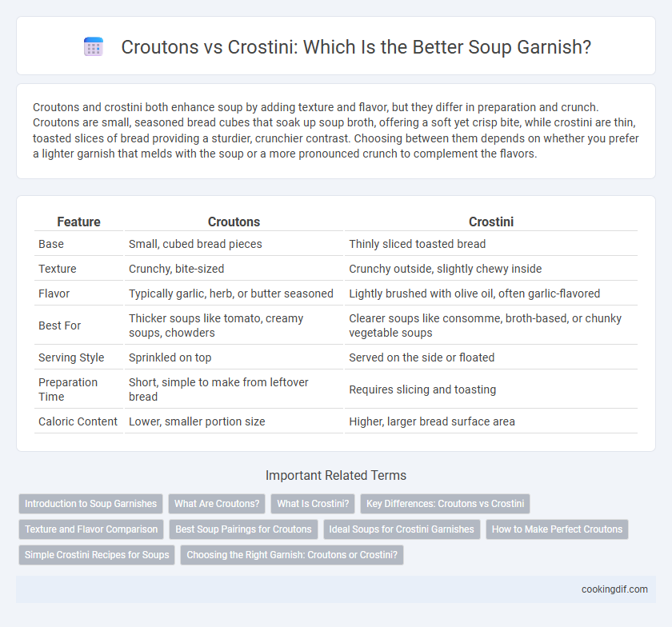Open the What Are Croutons? tag
This screenshot has height=627, width=672.
pos(217,504)
